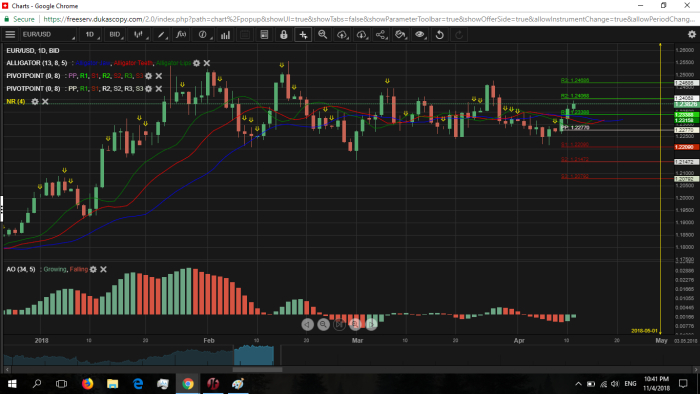Toggle the chart lock icon
Viewport: 700px width, 394px height.
pyautogui.click(x=283, y=35)
